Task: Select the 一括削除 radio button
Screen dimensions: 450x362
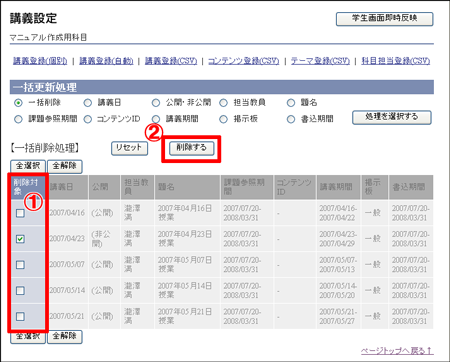Action: point(18,103)
